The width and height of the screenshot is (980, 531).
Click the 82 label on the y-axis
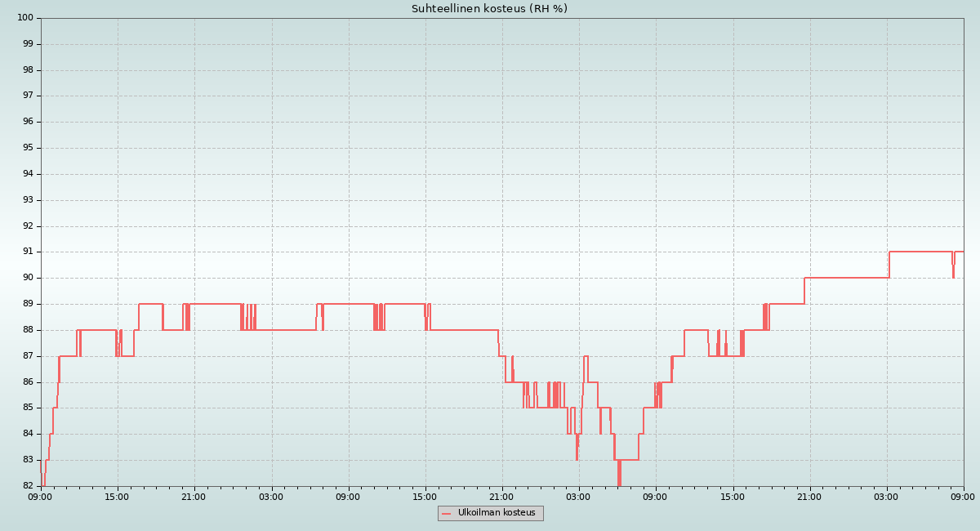point(27,485)
